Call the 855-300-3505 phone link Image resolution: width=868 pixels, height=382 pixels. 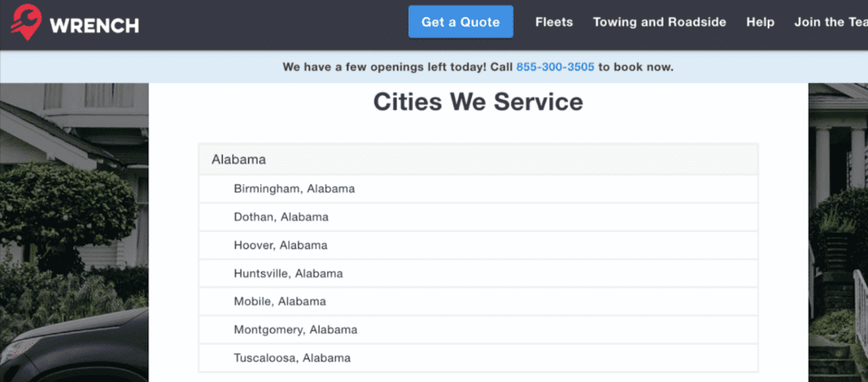555,67
